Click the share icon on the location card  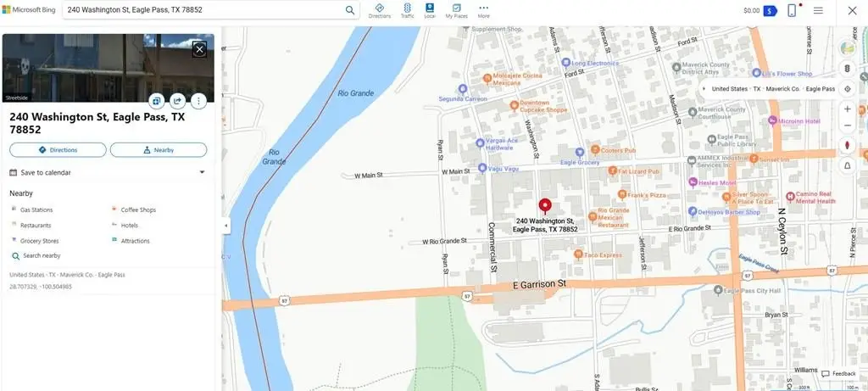[178, 101]
